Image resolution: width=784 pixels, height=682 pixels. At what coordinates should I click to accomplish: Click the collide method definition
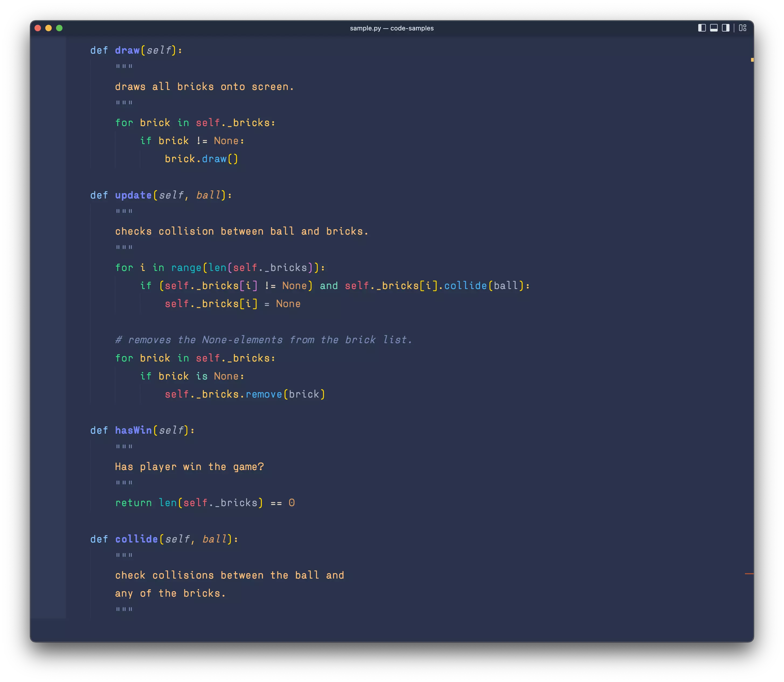tap(136, 538)
